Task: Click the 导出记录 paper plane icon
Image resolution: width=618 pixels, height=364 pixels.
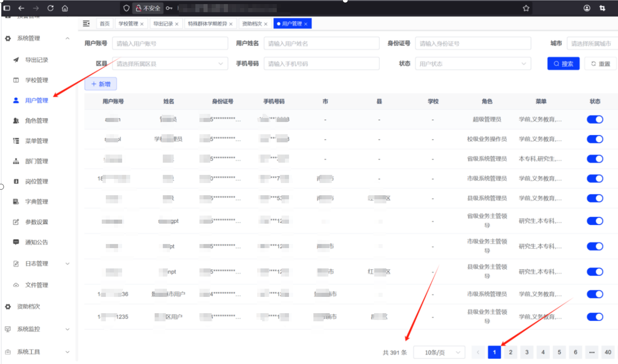Action: (x=16, y=60)
